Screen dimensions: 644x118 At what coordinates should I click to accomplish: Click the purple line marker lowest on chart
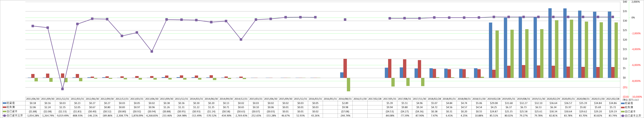(x=62, y=89)
